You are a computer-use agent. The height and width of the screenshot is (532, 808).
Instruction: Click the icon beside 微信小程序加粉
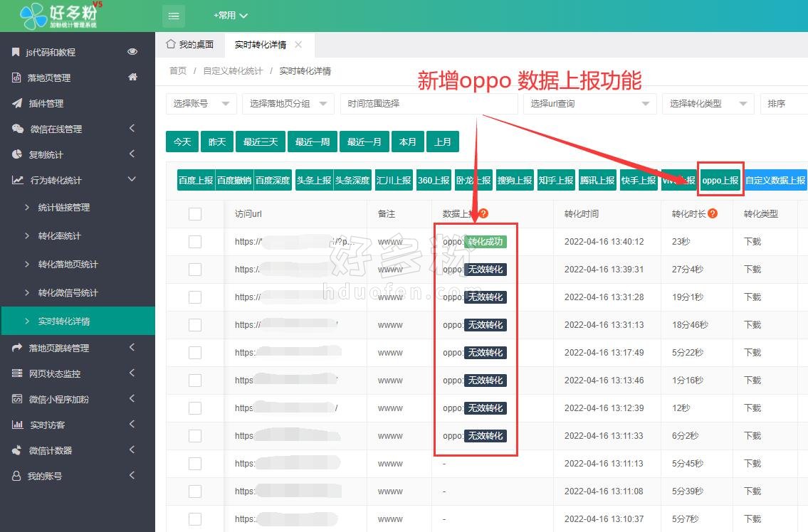[17, 399]
